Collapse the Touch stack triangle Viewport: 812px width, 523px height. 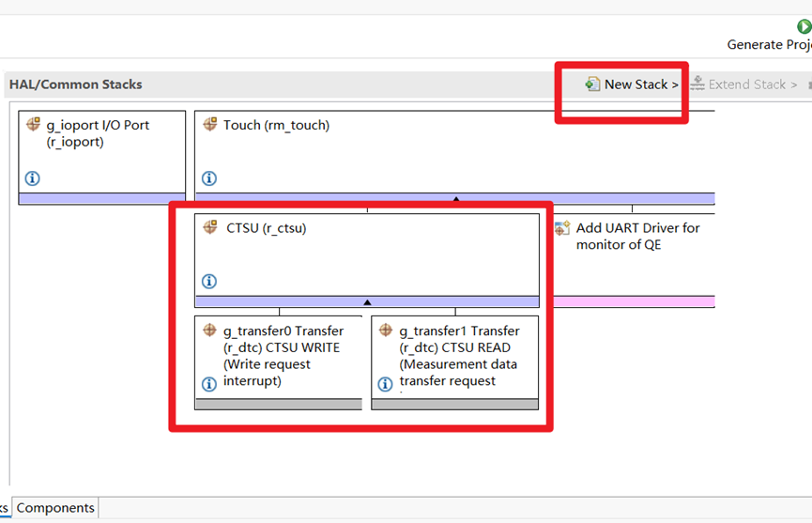click(455, 199)
